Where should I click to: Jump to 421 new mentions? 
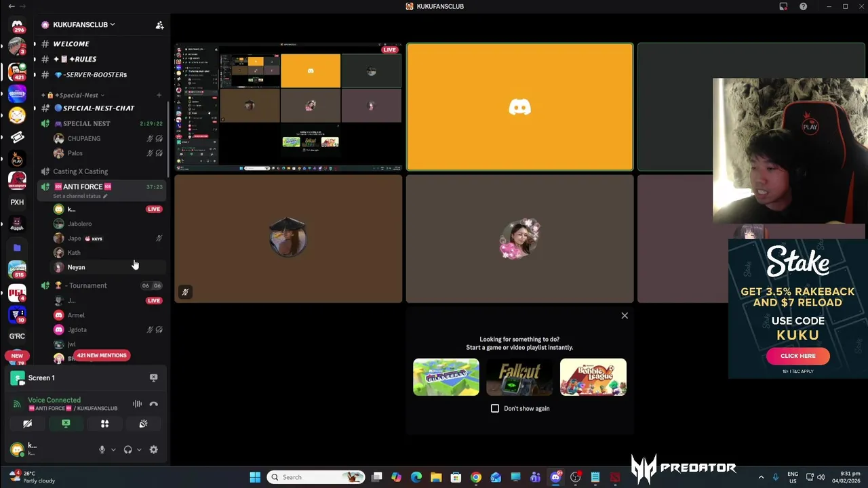102,355
